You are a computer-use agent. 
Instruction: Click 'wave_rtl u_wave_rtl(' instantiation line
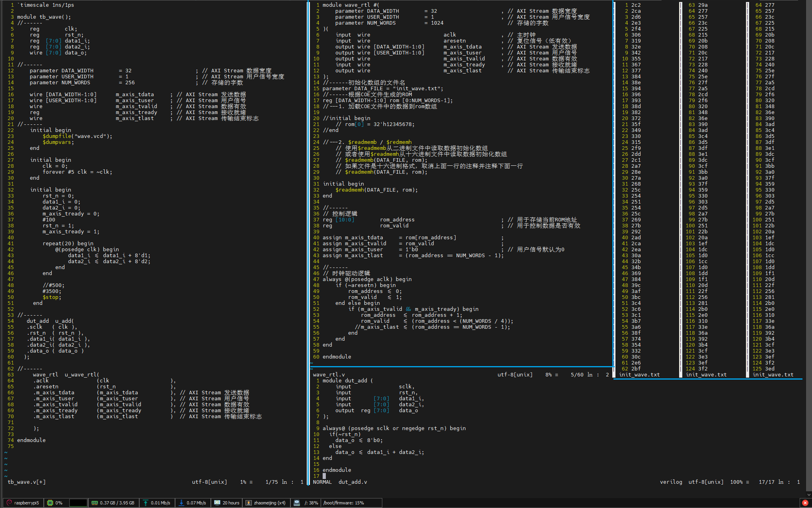pos(66,374)
